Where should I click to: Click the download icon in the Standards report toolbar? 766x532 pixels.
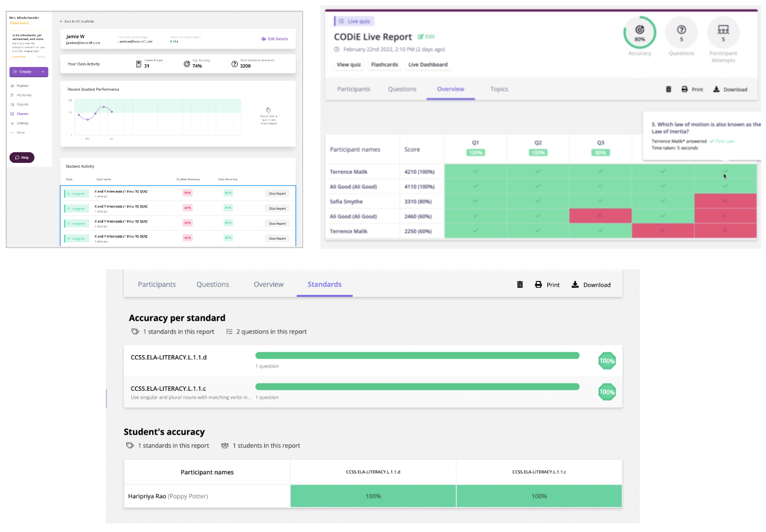575,285
